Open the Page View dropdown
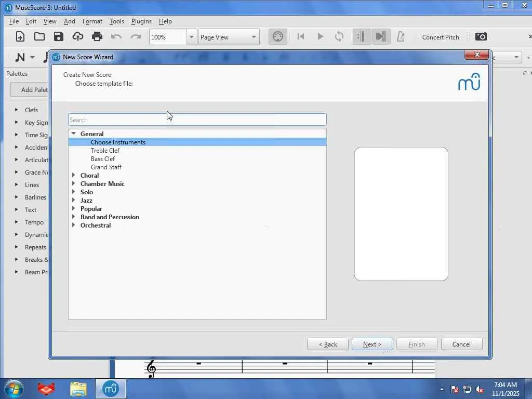Screen dimensions: 532x399 229,37
